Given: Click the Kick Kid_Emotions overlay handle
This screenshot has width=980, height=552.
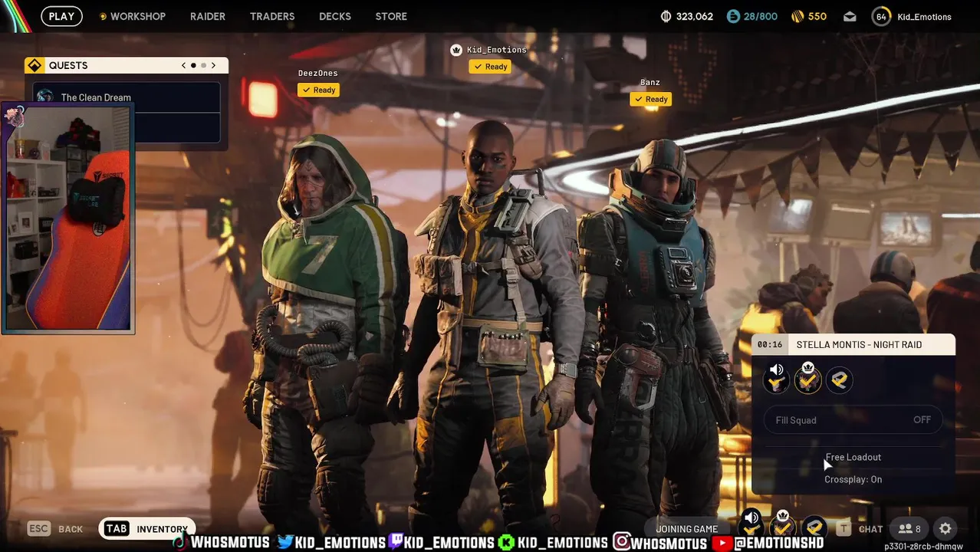Looking at the screenshot, I should 553,543.
